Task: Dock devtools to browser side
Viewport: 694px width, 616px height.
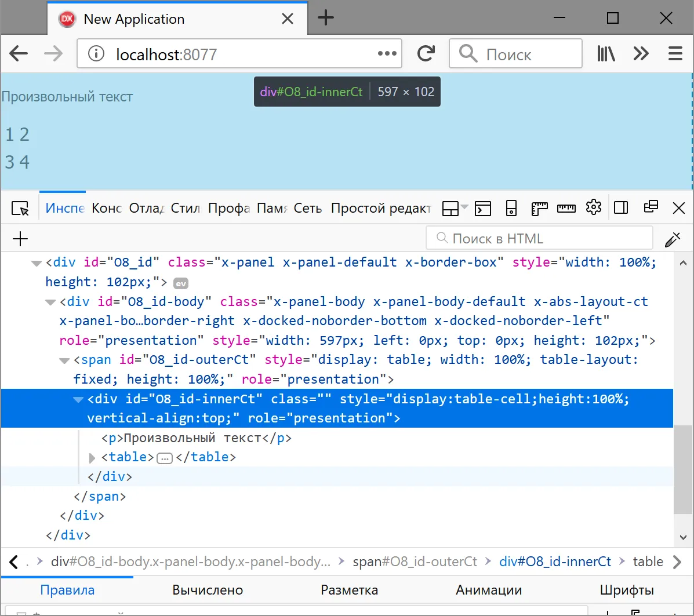Action: click(x=621, y=207)
